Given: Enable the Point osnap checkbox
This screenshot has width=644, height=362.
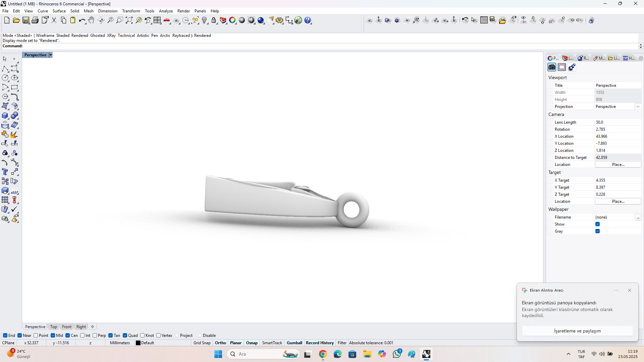Looking at the screenshot, I should tap(36, 336).
